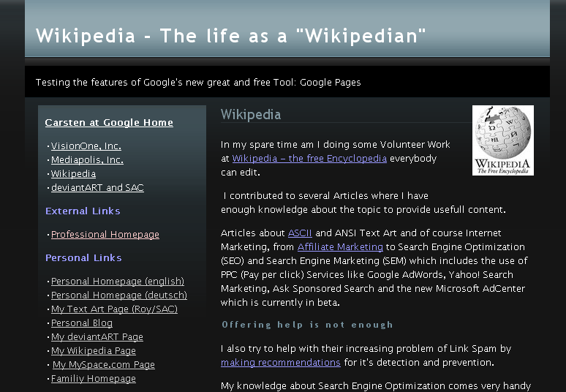Open My Wikipedia Page link
The height and width of the screenshot is (392, 566).
94,351
